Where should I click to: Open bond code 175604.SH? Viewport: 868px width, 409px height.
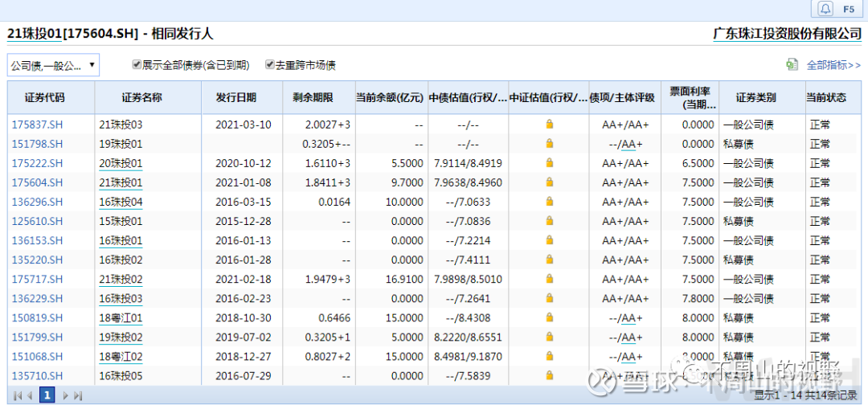(x=37, y=182)
